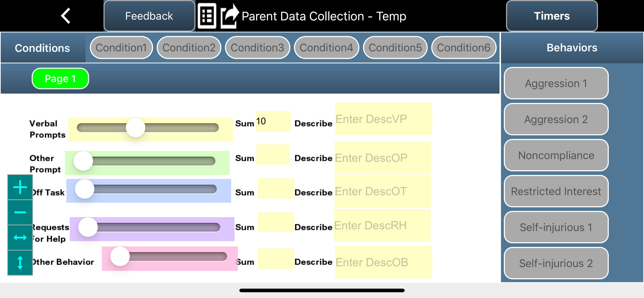Image resolution: width=644 pixels, height=298 pixels.
Task: Select Condition1
Action: (121, 48)
